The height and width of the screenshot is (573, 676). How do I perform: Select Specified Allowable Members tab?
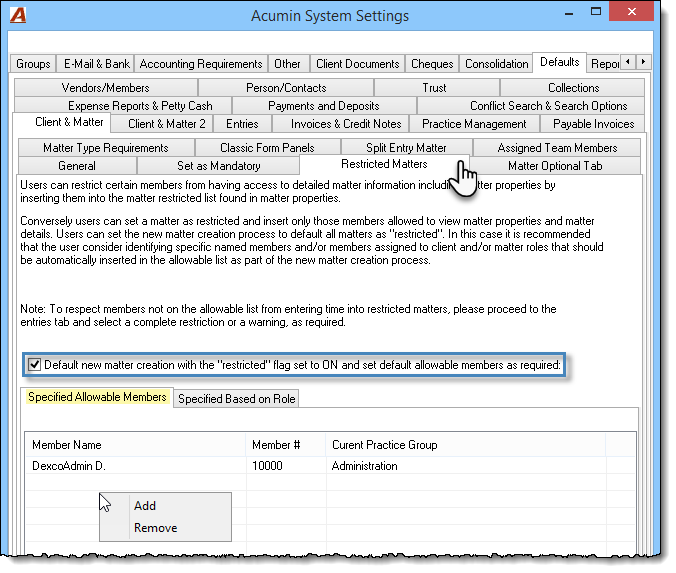[x=97, y=397]
